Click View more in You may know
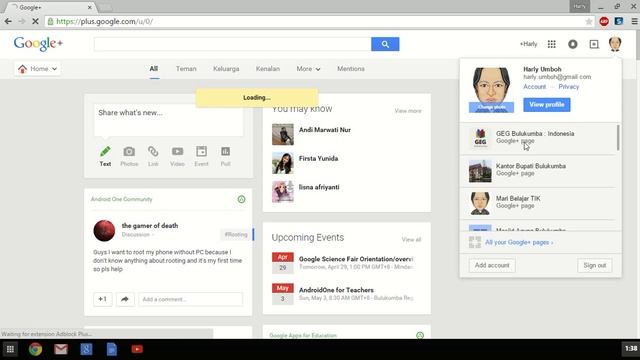Image resolution: width=640 pixels, height=360 pixels. point(408,111)
